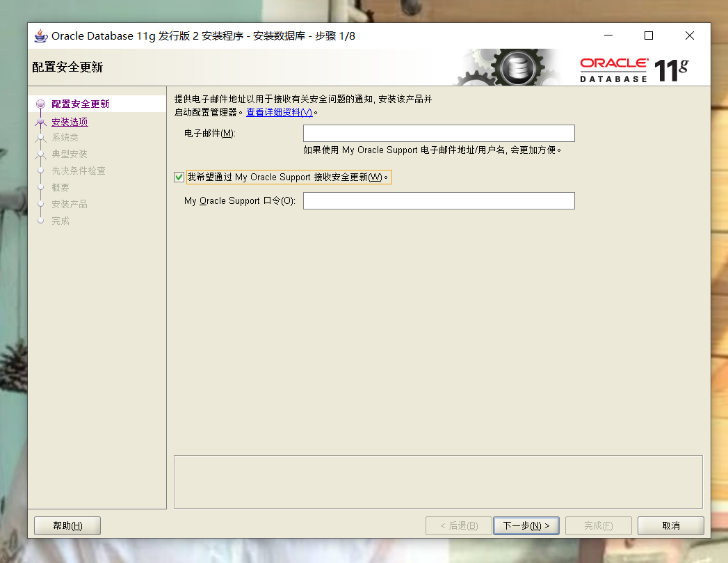728x563 pixels.
Task: Click the Oracle Database 11g logo
Action: pos(634,70)
